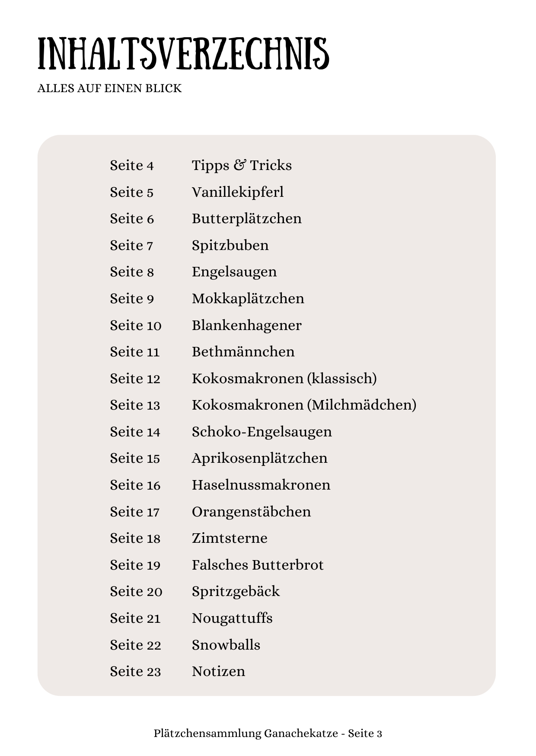Open Kokosmakronen (Milchmädchen) entry
The width and height of the screenshot is (536, 756).
304,405
